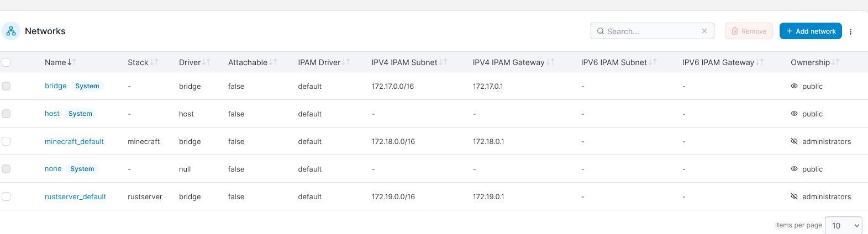
Task: Click the eye icon in host row
Action: coord(794,114)
